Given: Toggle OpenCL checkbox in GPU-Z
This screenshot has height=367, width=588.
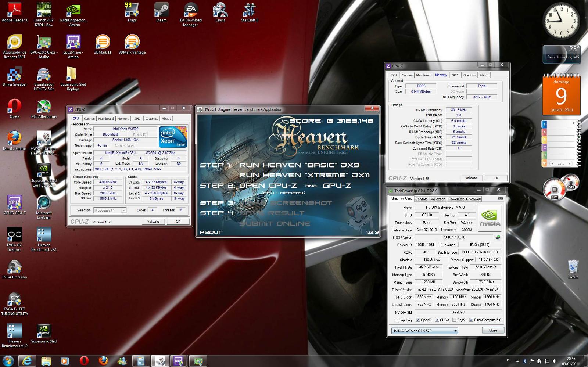Looking at the screenshot, I should click(x=417, y=320).
